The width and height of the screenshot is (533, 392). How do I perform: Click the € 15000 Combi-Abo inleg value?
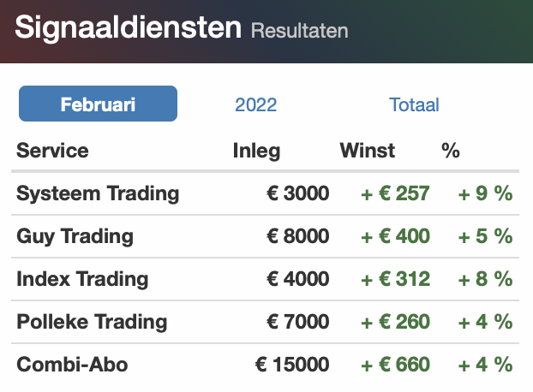[x=292, y=365]
